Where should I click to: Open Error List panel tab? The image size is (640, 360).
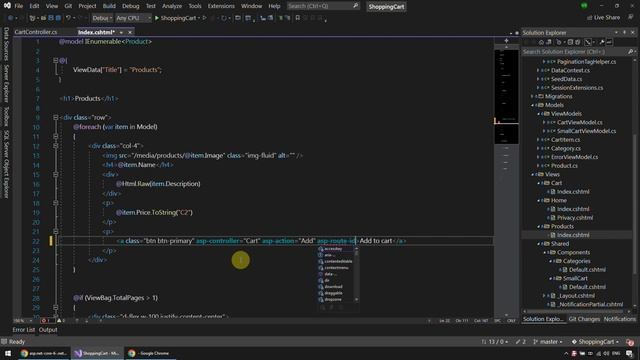[x=24, y=330]
